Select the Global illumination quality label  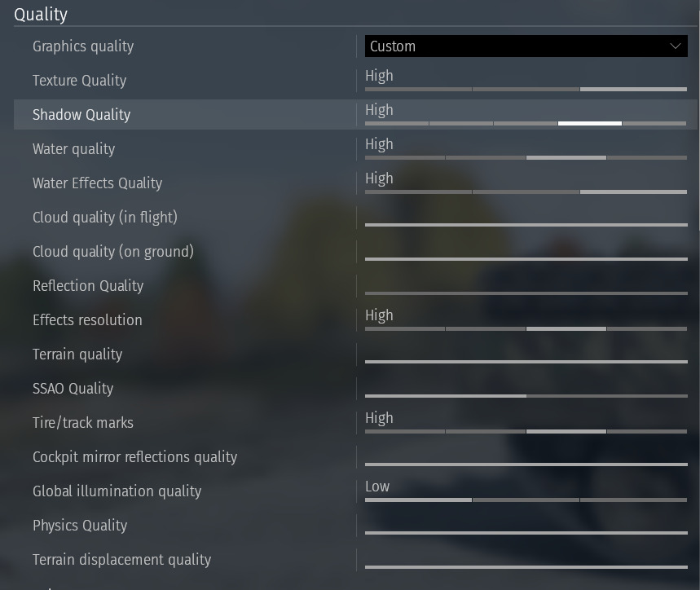click(x=117, y=491)
